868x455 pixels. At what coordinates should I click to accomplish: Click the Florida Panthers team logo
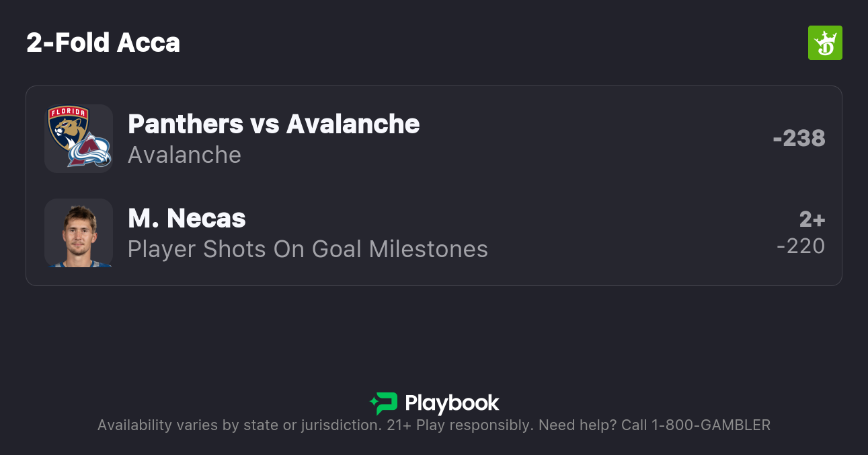coord(68,127)
